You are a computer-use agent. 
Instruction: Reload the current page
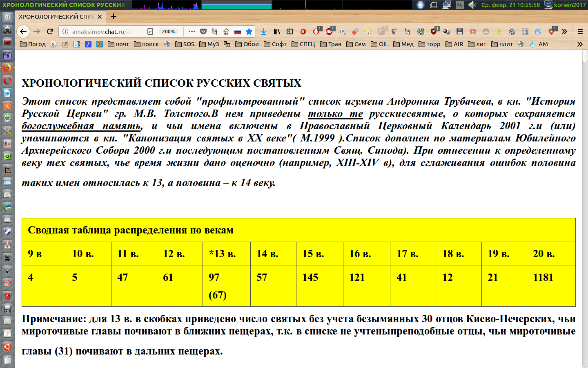[x=50, y=31]
